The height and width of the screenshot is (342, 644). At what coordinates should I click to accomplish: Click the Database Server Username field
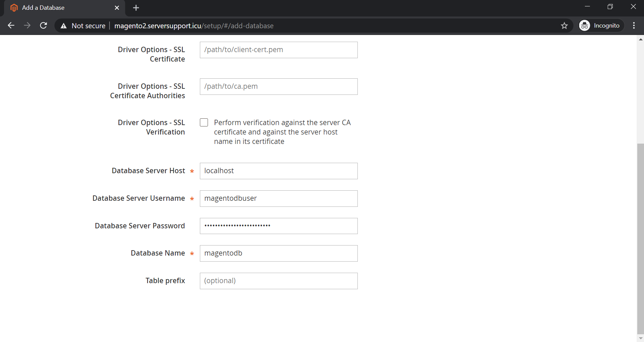(278, 198)
